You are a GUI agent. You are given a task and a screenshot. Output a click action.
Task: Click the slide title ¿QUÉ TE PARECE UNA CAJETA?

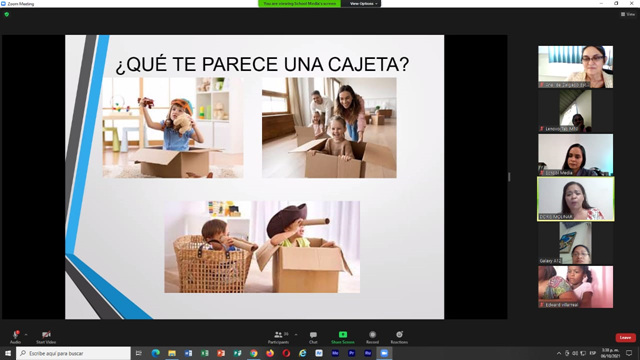click(x=262, y=64)
